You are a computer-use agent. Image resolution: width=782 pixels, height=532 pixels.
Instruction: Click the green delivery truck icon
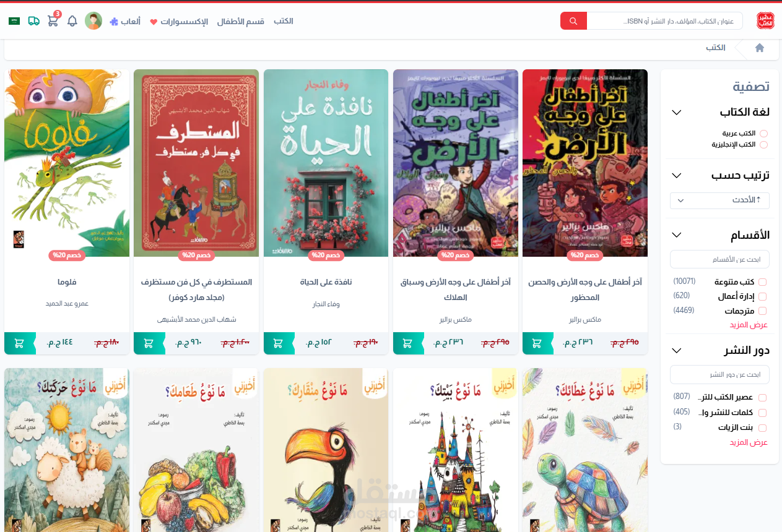click(x=34, y=21)
